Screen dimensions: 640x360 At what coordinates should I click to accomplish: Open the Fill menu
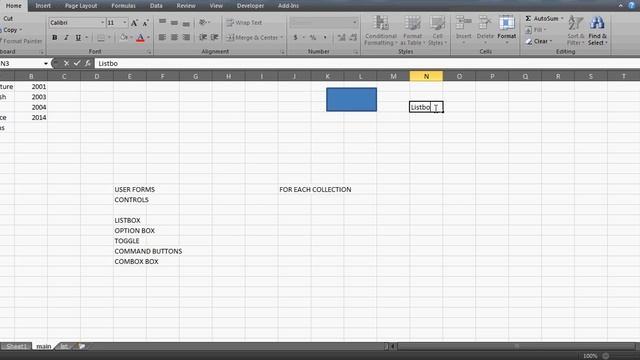pos(536,30)
